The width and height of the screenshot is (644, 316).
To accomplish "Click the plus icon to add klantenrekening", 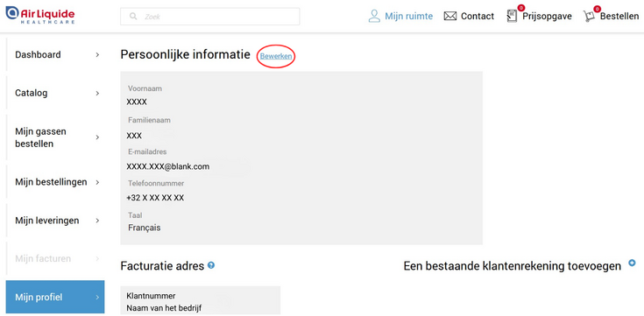I will 632,263.
